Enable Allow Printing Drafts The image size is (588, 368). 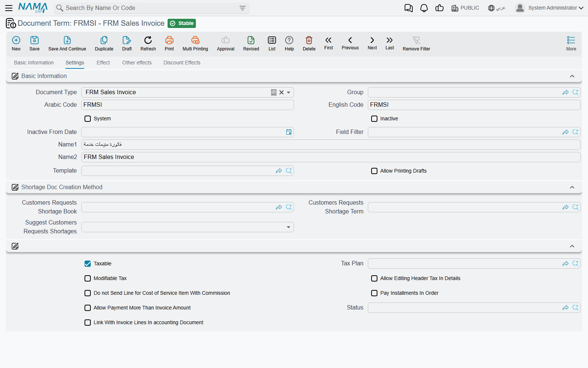point(374,171)
